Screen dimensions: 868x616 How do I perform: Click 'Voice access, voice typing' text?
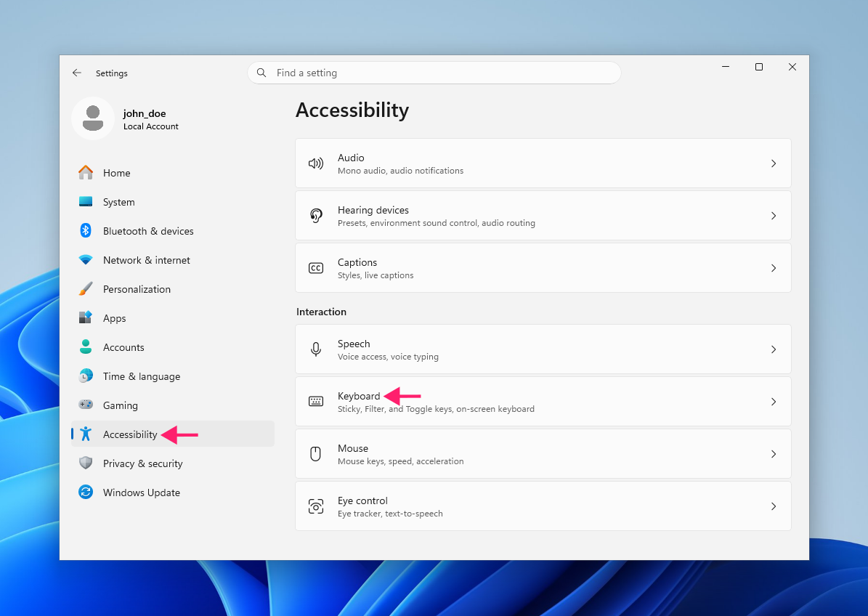pos(388,357)
